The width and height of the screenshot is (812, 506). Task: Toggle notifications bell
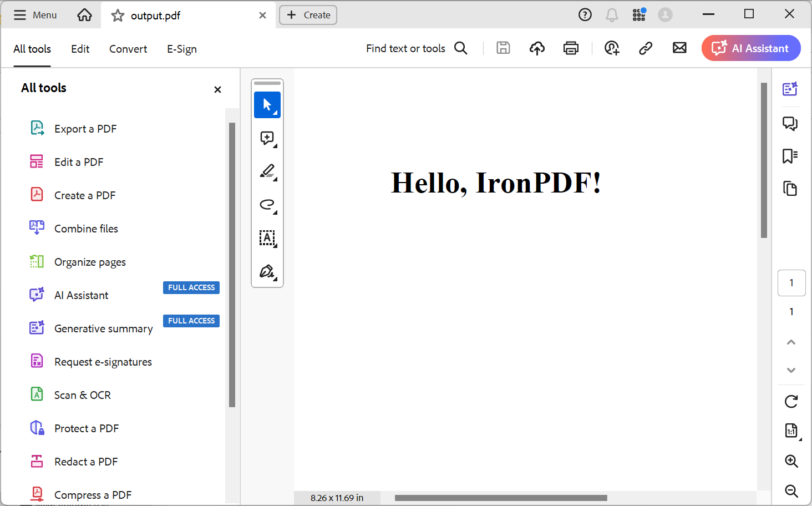612,14
